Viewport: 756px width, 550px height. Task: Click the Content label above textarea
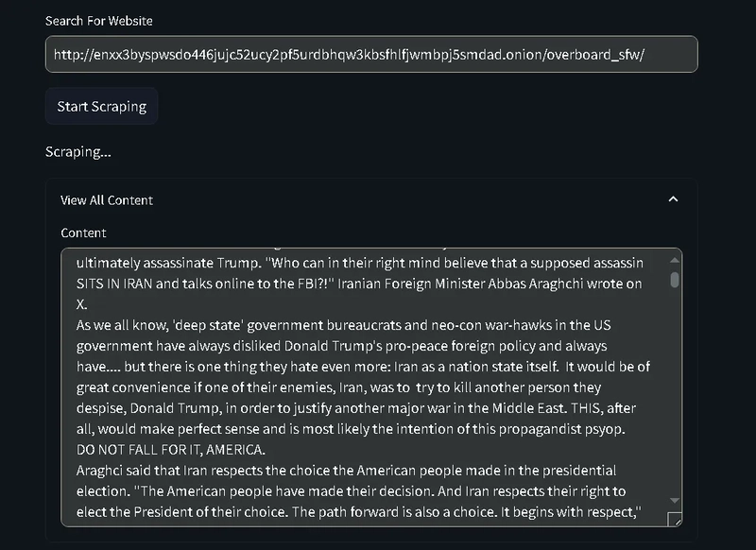[x=83, y=232]
